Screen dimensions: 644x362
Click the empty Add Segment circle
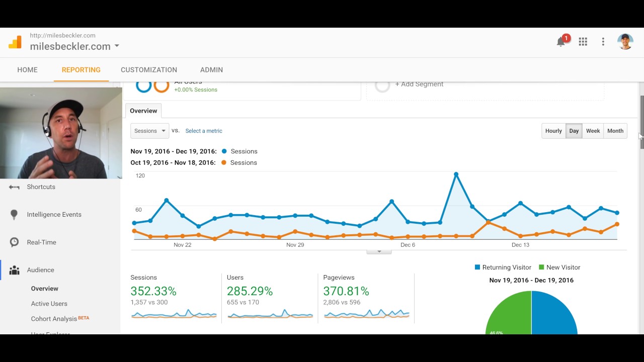[382, 86]
